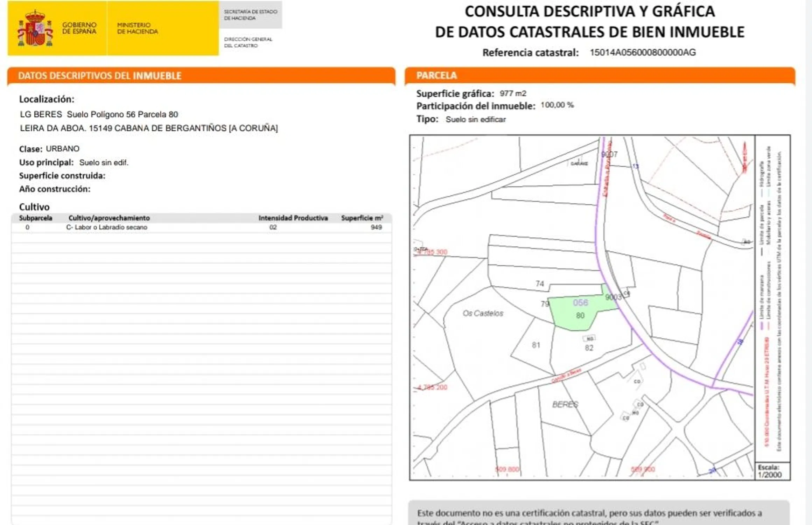Click the Os Castelos place label
The width and height of the screenshot is (812, 525).
pyautogui.click(x=483, y=313)
